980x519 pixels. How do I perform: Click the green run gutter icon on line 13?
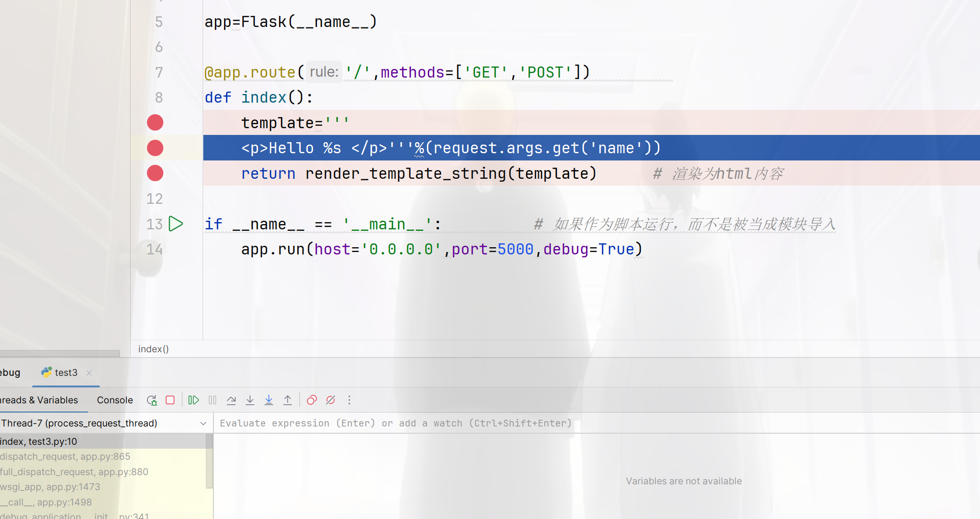point(176,224)
